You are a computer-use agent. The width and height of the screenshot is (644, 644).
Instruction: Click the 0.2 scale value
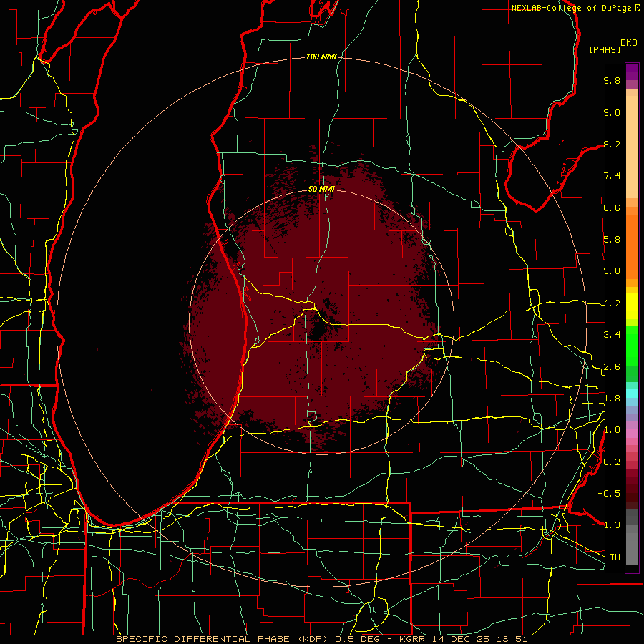point(612,462)
